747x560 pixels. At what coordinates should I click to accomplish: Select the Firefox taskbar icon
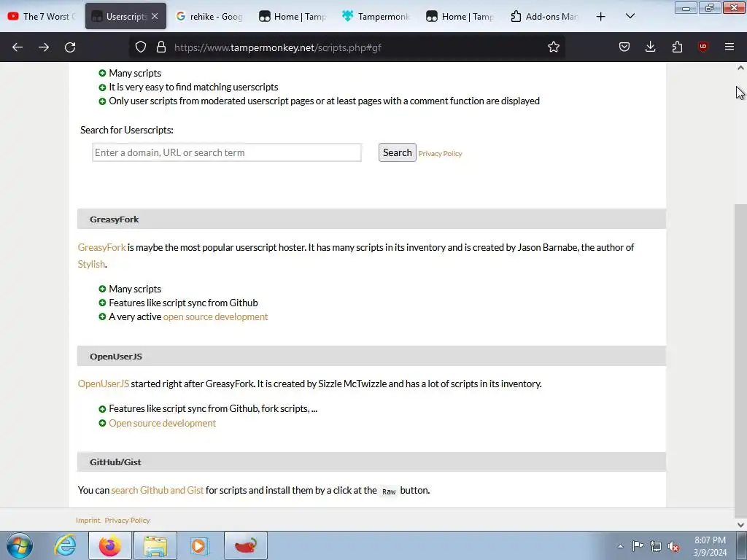click(x=110, y=545)
